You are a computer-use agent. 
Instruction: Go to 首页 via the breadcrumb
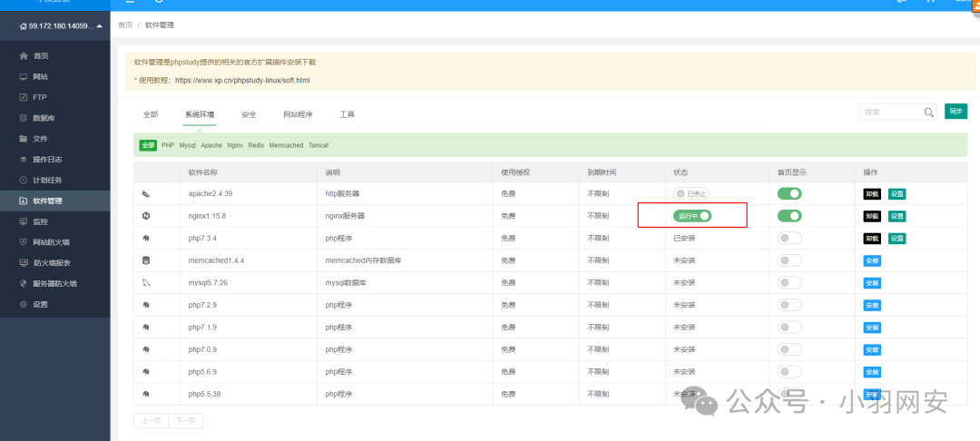coord(125,25)
